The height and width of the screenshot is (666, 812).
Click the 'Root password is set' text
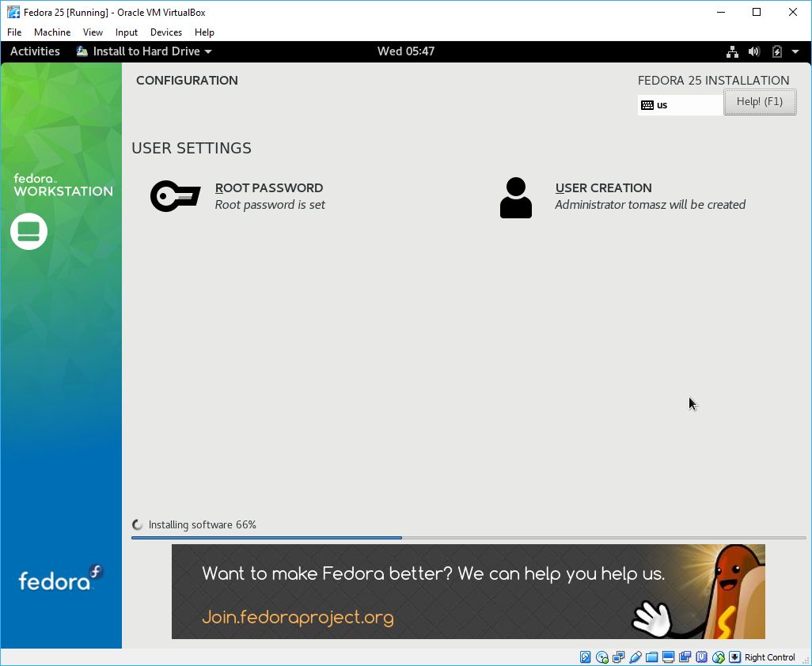270,204
